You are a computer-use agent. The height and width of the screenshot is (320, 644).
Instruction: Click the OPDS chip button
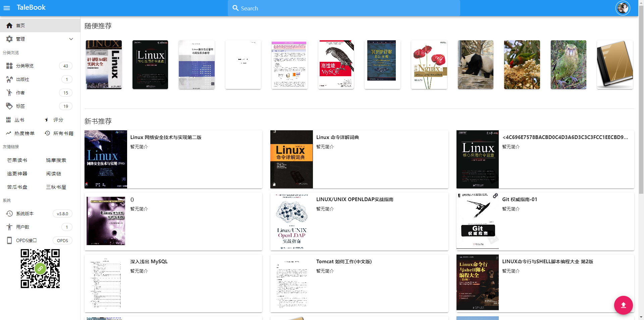[62, 240]
